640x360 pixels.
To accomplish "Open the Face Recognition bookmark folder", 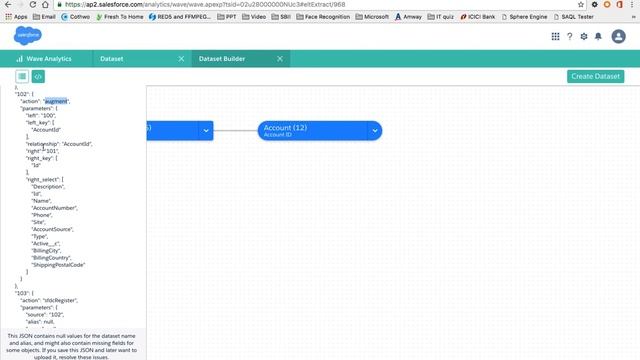I will pos(323,17).
